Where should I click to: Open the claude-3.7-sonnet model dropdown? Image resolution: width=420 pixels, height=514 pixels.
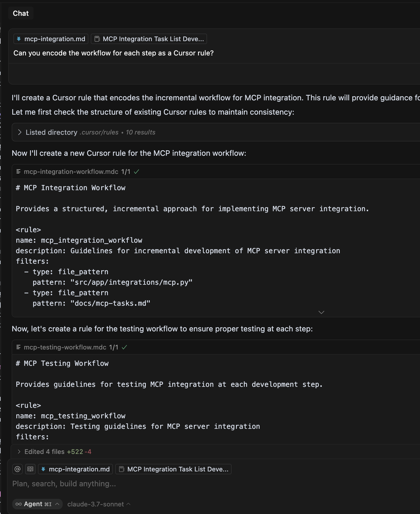(x=99, y=504)
